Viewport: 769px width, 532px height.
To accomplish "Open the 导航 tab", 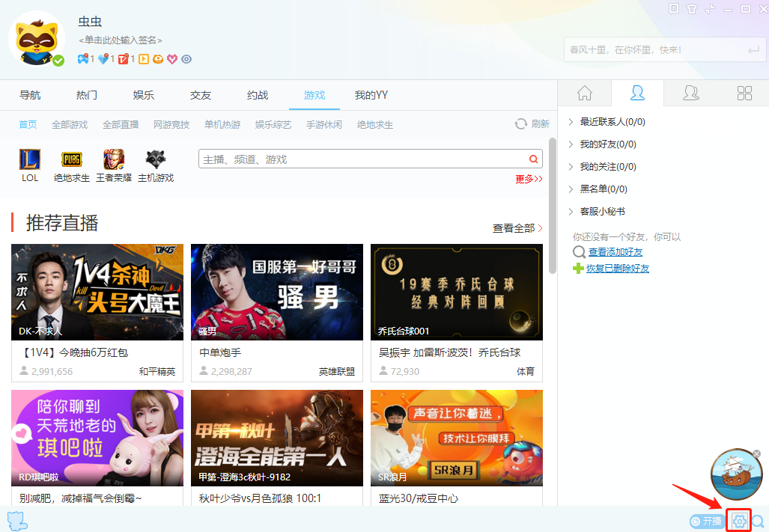I will pos(30,95).
